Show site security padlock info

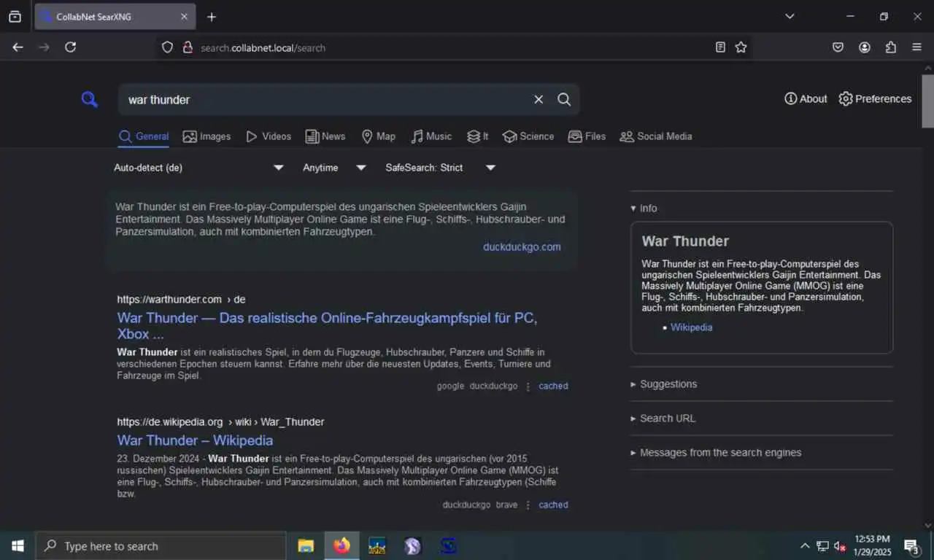point(188,47)
